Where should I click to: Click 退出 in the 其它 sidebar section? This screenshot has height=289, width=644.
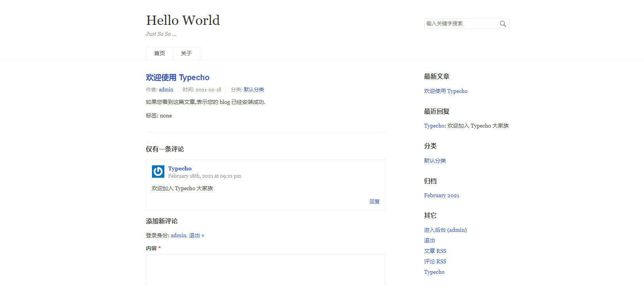point(430,240)
